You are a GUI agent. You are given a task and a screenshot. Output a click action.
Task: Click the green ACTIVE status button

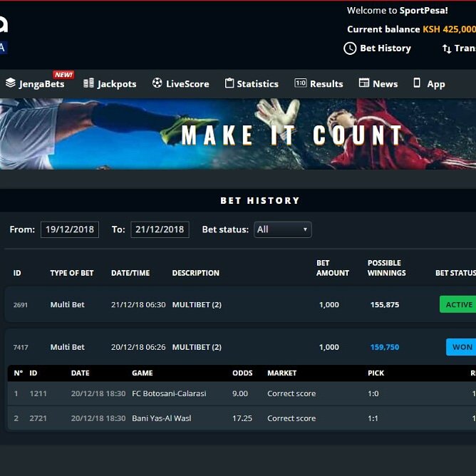[x=457, y=304]
